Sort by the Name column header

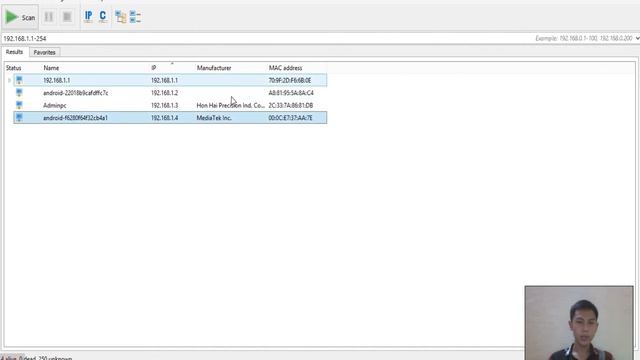(x=51, y=68)
